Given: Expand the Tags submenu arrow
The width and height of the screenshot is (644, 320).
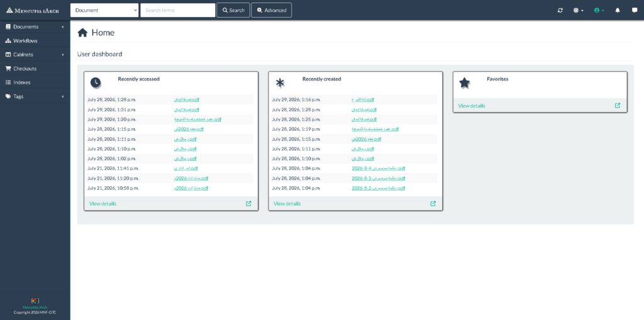Looking at the screenshot, I should point(63,97).
